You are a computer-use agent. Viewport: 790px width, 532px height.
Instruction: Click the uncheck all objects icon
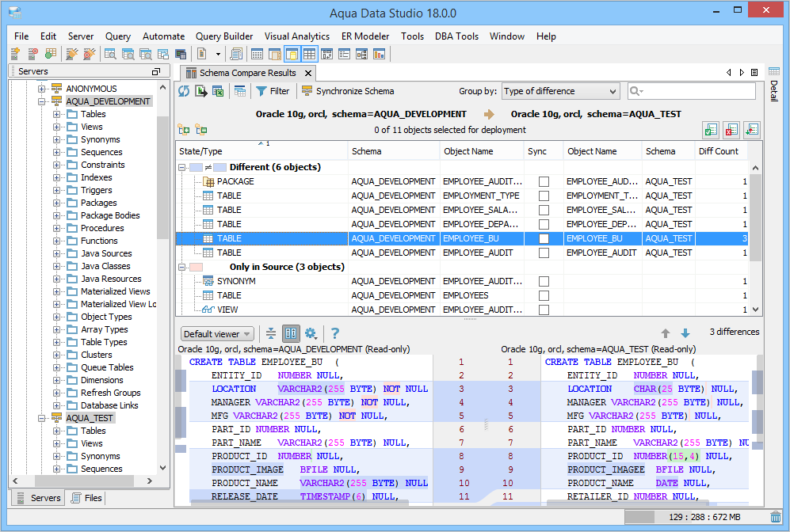(731, 130)
